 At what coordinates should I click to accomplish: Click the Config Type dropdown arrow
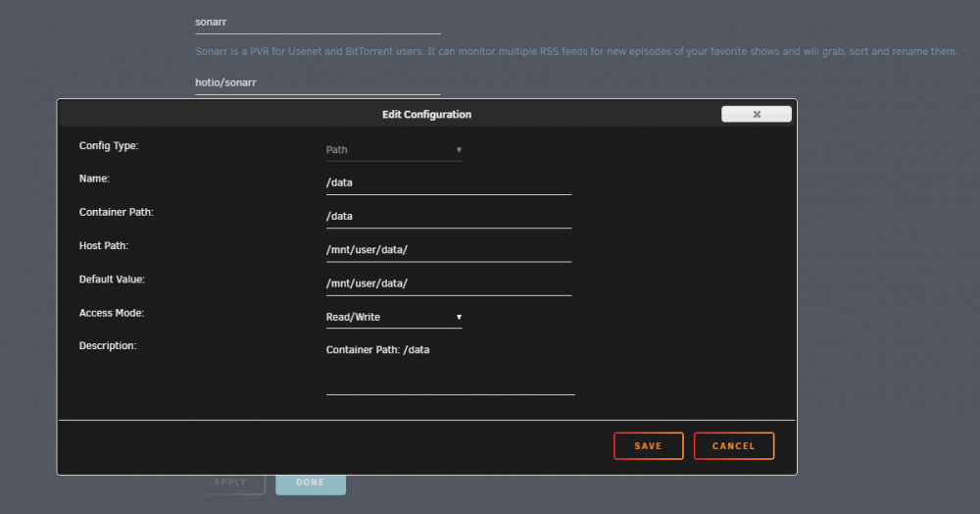pos(459,150)
